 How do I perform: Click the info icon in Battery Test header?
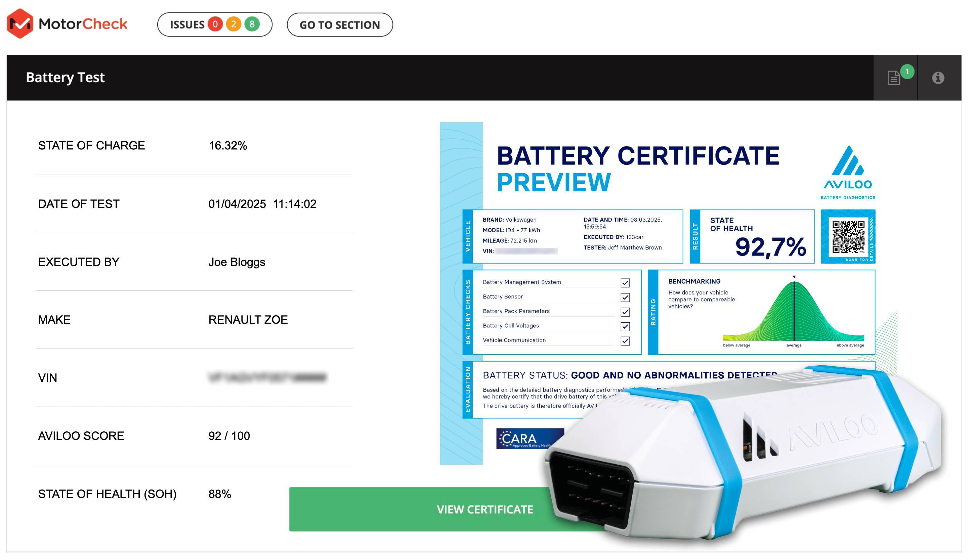point(938,78)
